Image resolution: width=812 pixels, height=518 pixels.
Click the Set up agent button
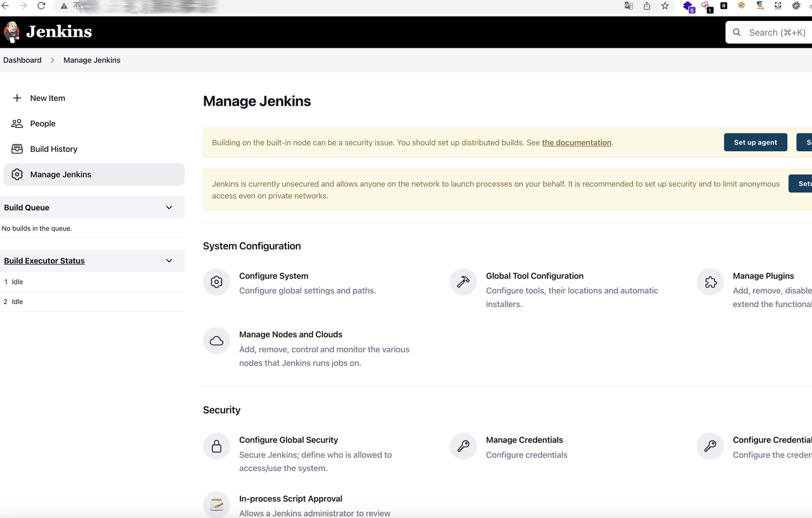[756, 143]
